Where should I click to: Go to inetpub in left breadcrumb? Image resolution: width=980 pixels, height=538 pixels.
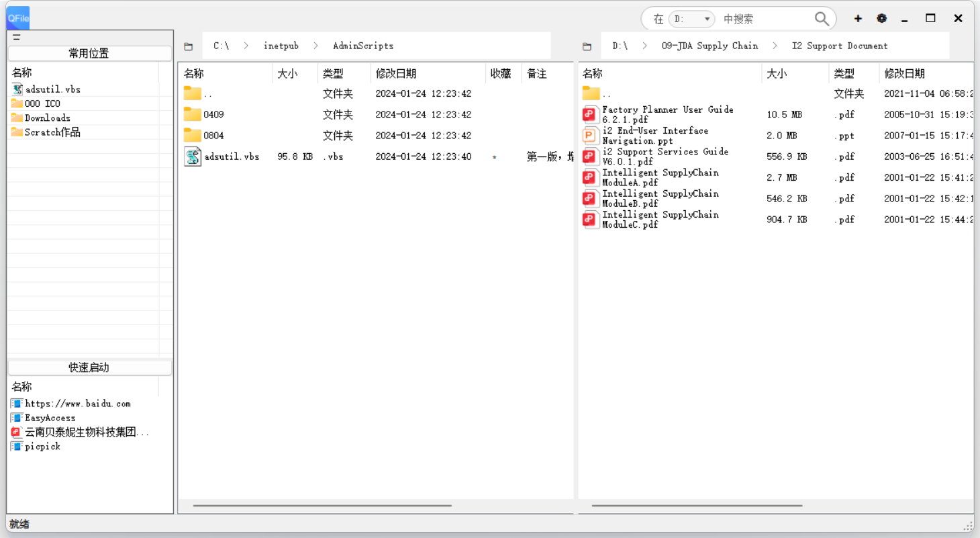tap(281, 46)
